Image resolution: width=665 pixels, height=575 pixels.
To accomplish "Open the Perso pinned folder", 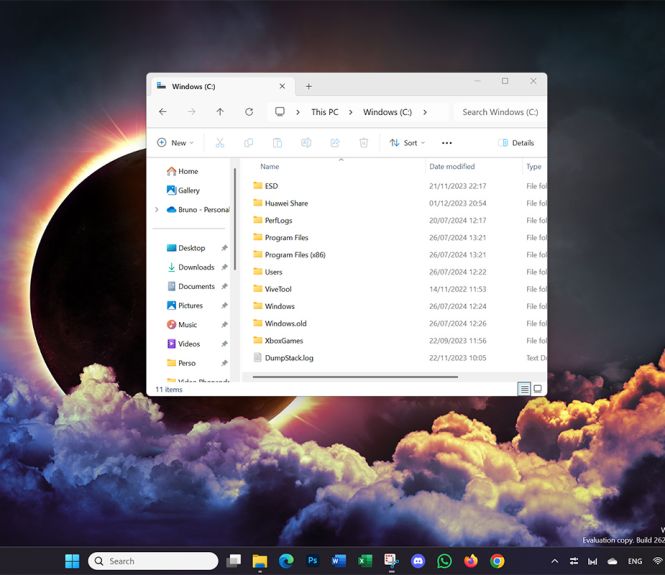I will pyautogui.click(x=181, y=363).
